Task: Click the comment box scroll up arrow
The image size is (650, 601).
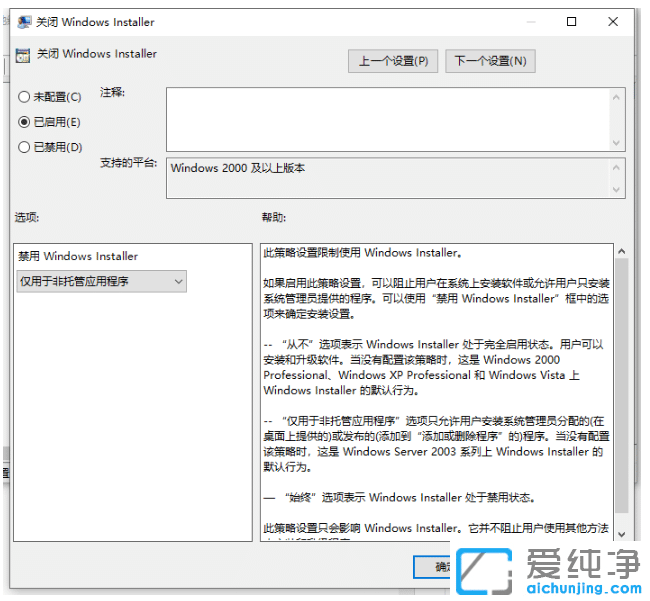Action: coord(616,97)
